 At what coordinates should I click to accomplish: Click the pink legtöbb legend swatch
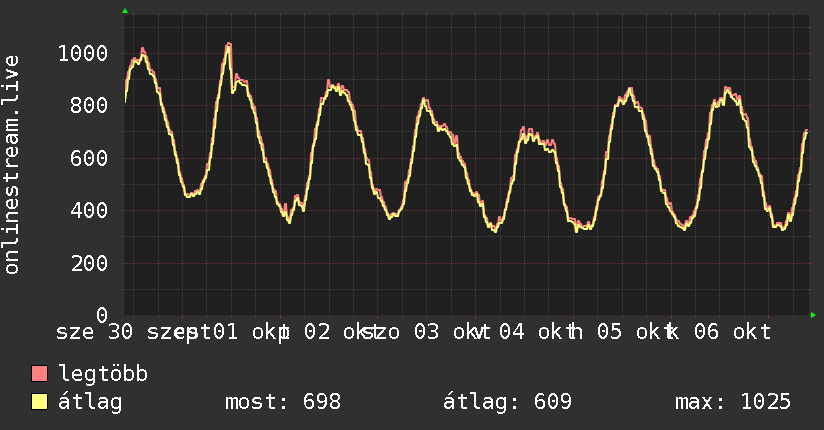39,373
